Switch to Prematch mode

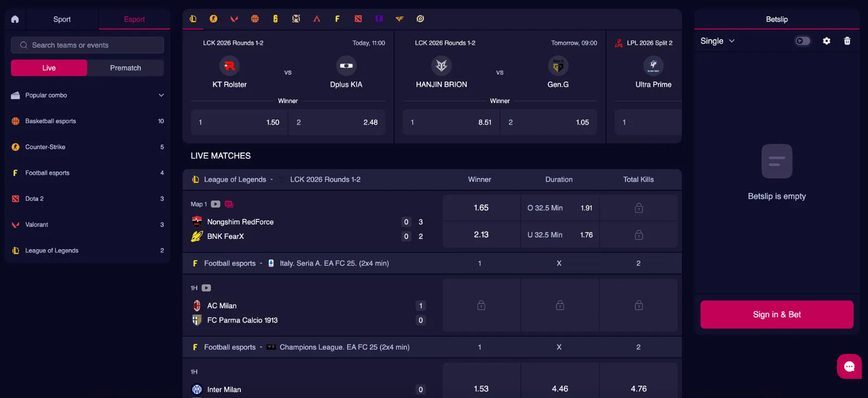[125, 68]
